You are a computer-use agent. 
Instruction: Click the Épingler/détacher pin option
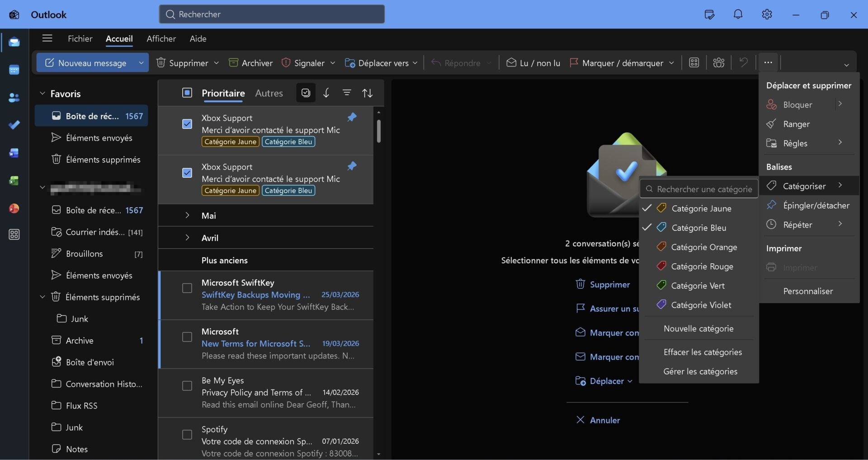809,205
